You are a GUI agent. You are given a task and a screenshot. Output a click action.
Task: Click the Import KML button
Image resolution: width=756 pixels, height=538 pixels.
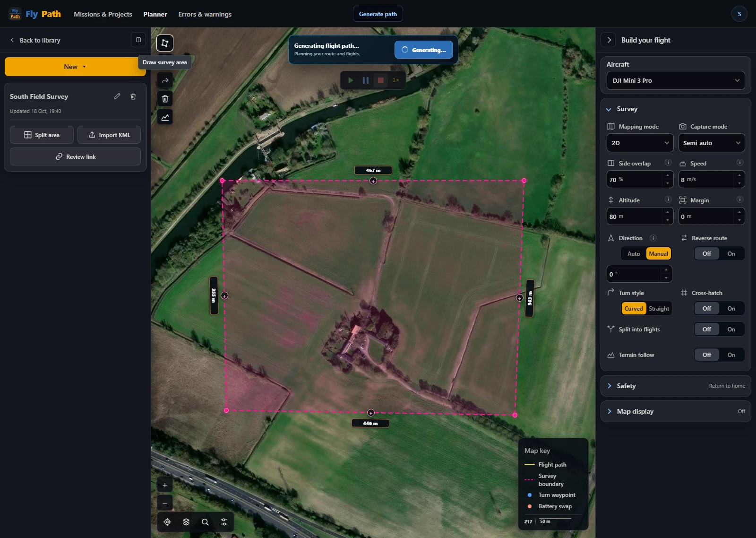[109, 135]
